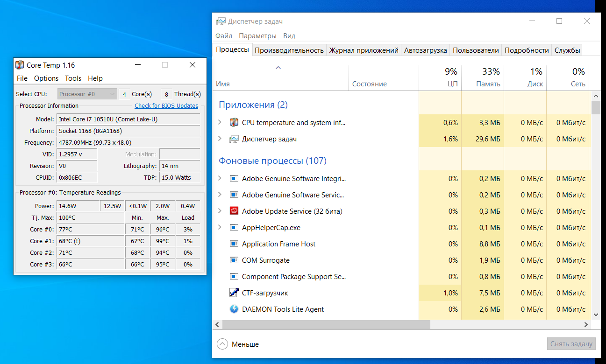The height and width of the screenshot is (364, 606).
Task: Click the Фоновые процессы (107) group header
Action: 272,161
